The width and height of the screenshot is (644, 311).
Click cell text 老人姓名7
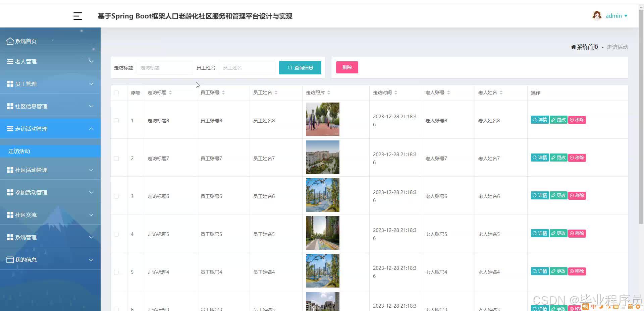point(489,159)
